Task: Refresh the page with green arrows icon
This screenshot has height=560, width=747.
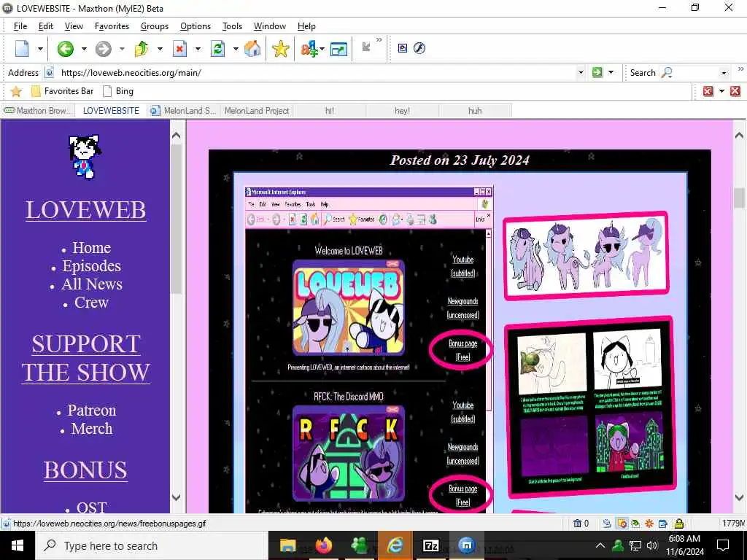Action: pyautogui.click(x=217, y=49)
